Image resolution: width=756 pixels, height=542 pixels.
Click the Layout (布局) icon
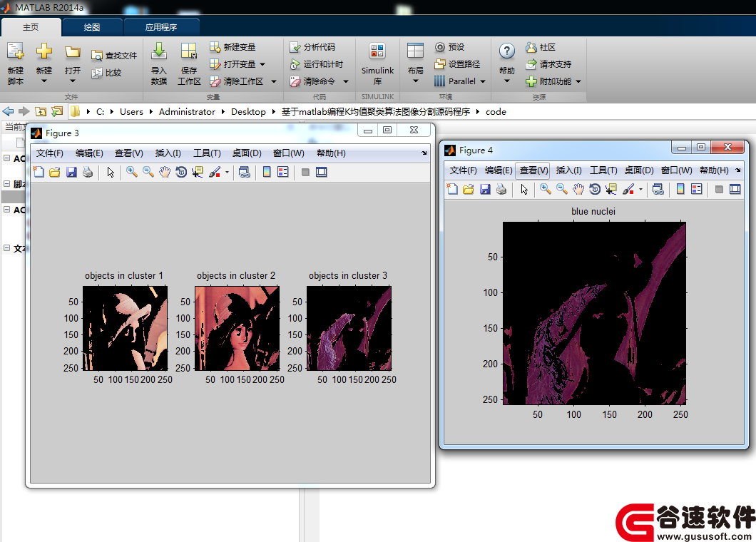[x=415, y=51]
